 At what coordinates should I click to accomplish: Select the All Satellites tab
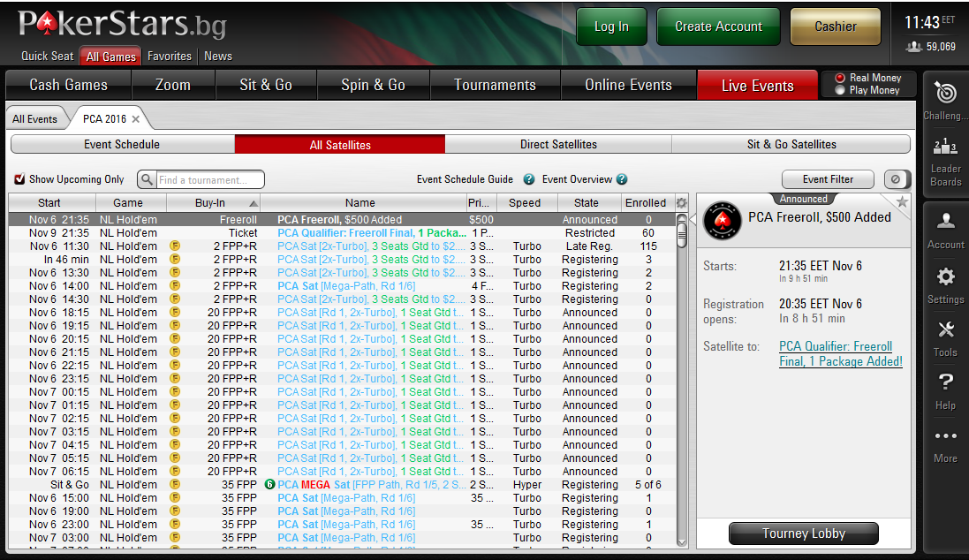[340, 145]
